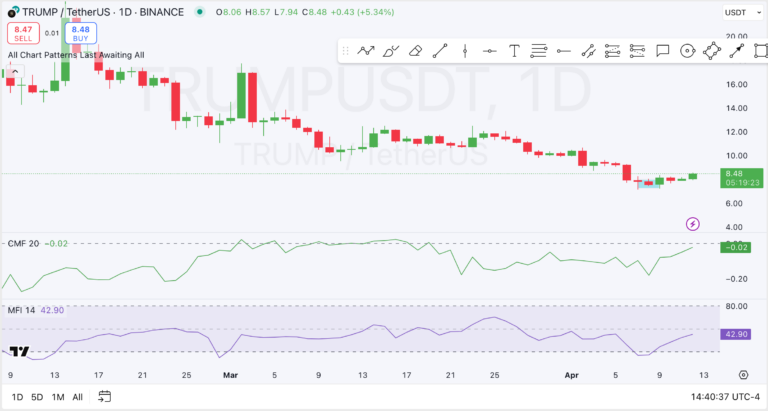
Task: Select the Parallel Channel tool
Action: 588,50
